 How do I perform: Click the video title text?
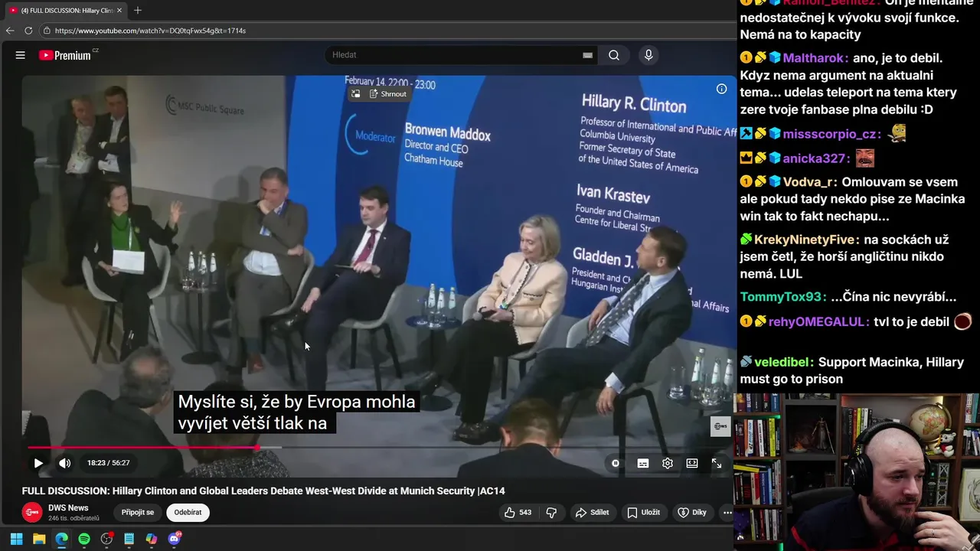click(x=263, y=491)
